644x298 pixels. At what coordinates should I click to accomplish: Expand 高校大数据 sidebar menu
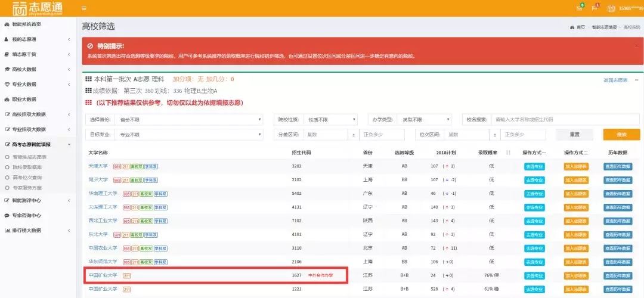point(36,69)
